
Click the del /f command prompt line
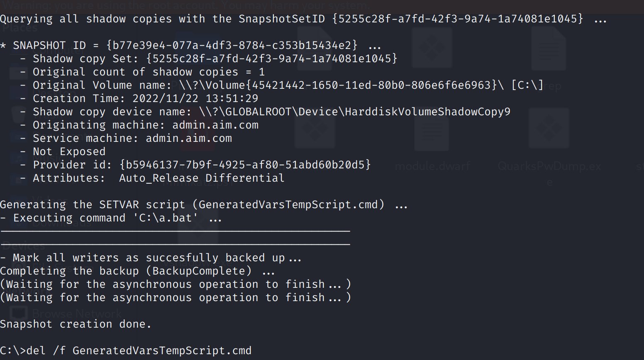[x=126, y=350]
